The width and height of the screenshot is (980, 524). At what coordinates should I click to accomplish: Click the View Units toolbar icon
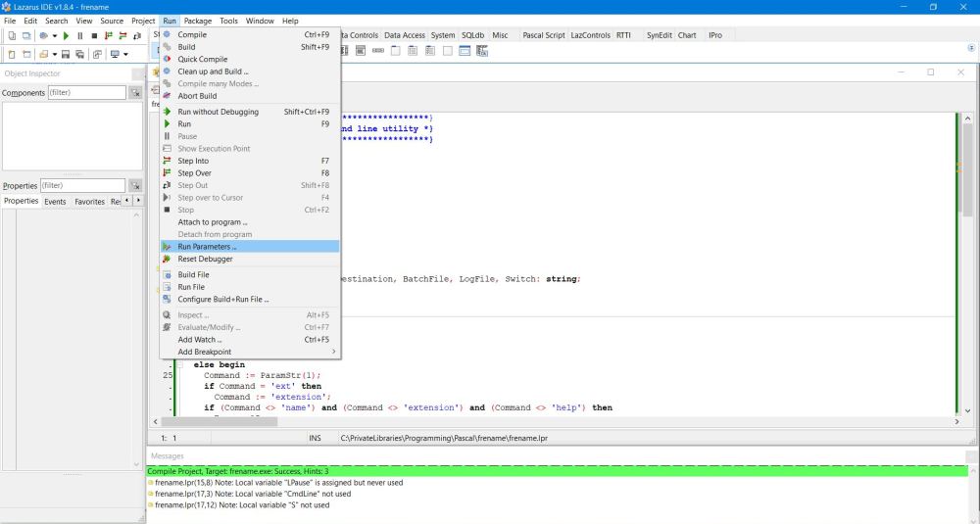(x=12, y=36)
